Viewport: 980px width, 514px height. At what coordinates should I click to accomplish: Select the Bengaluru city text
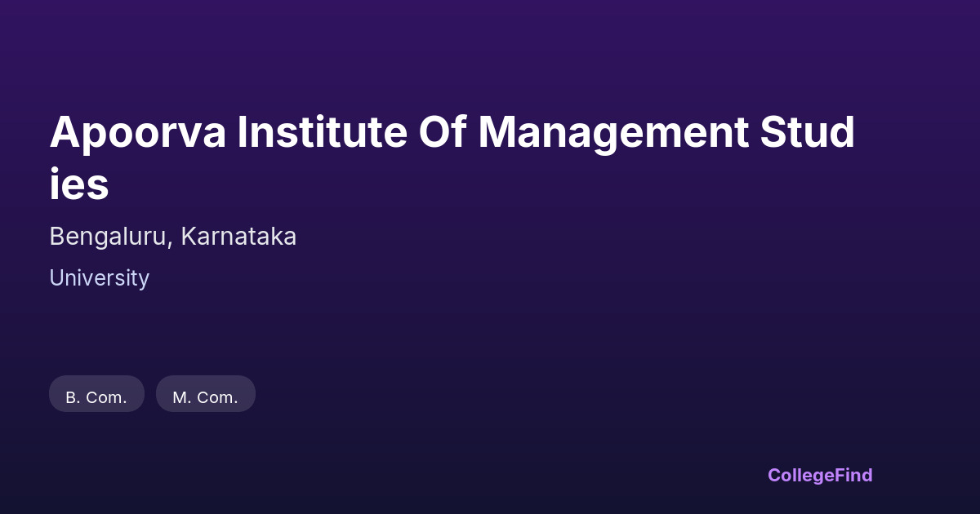coord(109,237)
